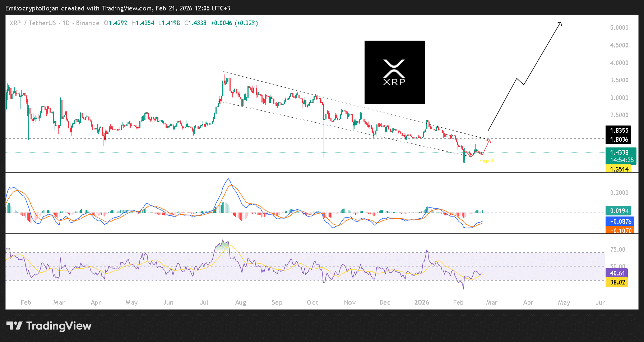Click the TradingView logo at bottom left

49,326
